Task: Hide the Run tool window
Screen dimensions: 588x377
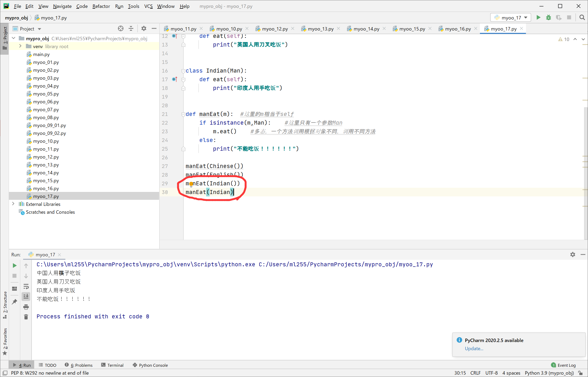Action: tap(583, 254)
